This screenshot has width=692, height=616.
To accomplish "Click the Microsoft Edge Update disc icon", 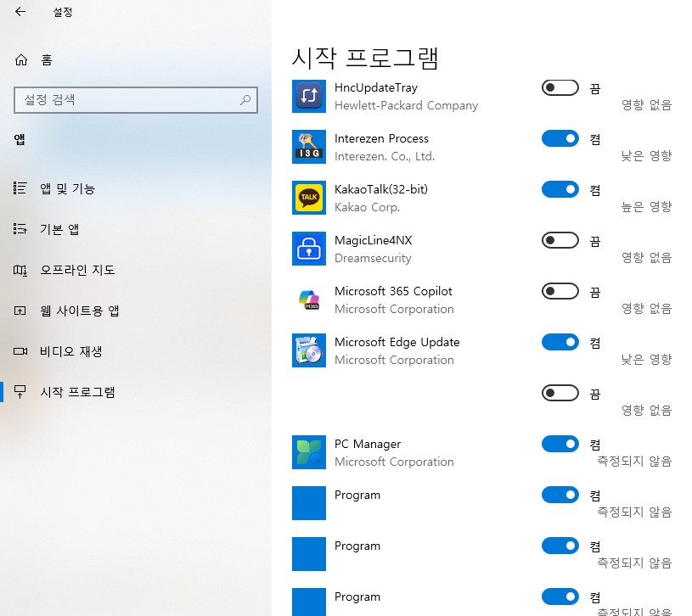I will (x=308, y=350).
